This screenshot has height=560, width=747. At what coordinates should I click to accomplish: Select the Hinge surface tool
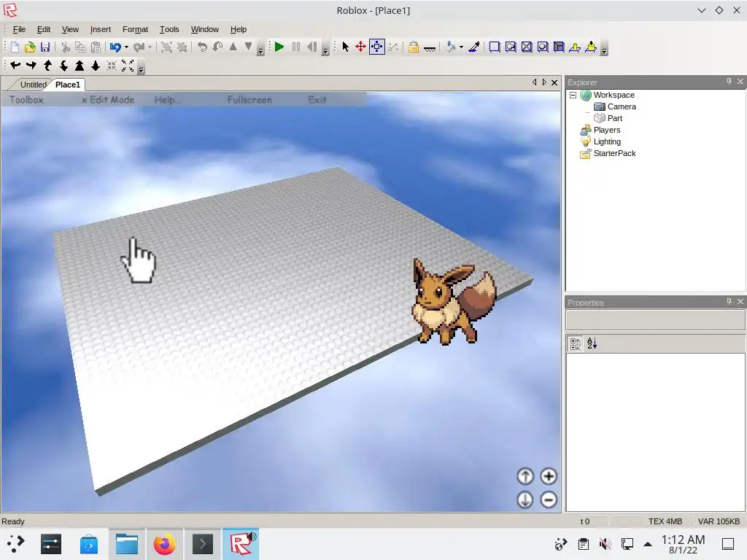point(575,47)
